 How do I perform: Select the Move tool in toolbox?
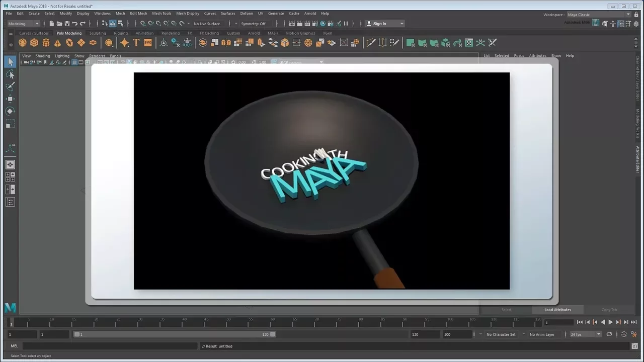pyautogui.click(x=11, y=99)
